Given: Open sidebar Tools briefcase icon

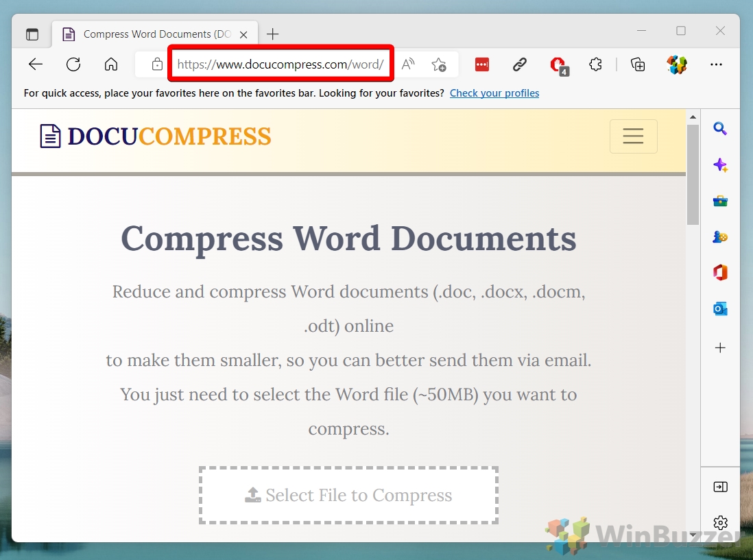Looking at the screenshot, I should click(720, 201).
